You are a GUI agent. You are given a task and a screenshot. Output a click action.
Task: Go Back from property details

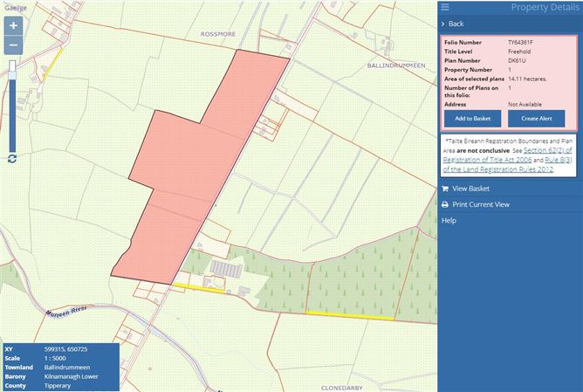coord(456,24)
